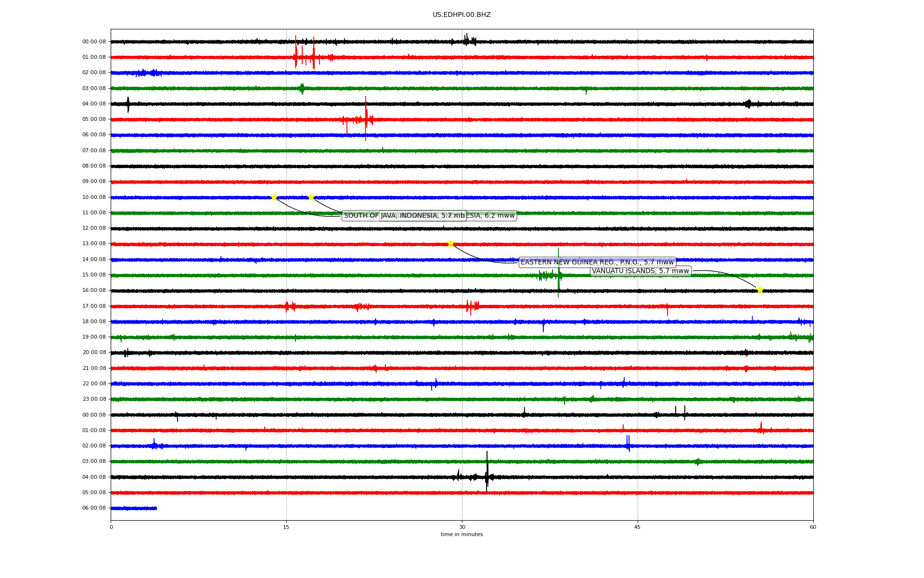The width and height of the screenshot is (924, 578).
Task: Select the 07:00:08 row label
Action: pyautogui.click(x=94, y=151)
